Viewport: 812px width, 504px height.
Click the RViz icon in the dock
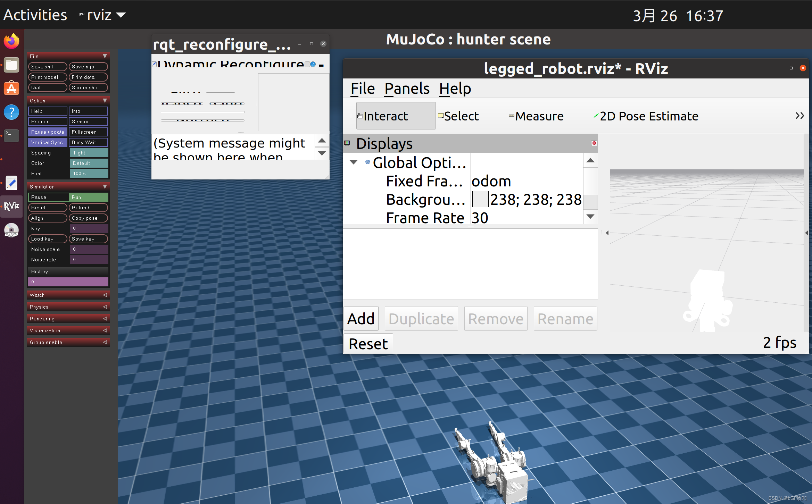[11, 207]
